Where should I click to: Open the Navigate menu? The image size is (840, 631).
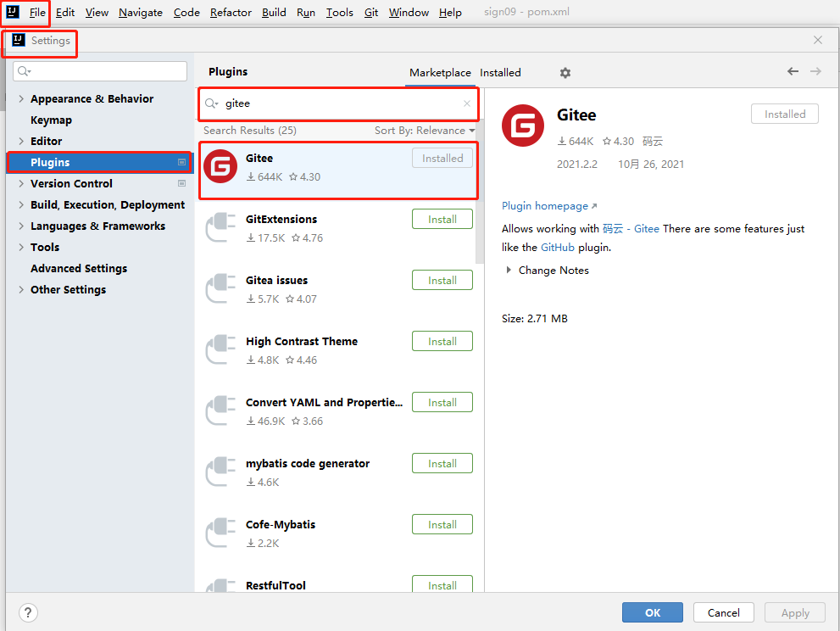click(x=141, y=13)
